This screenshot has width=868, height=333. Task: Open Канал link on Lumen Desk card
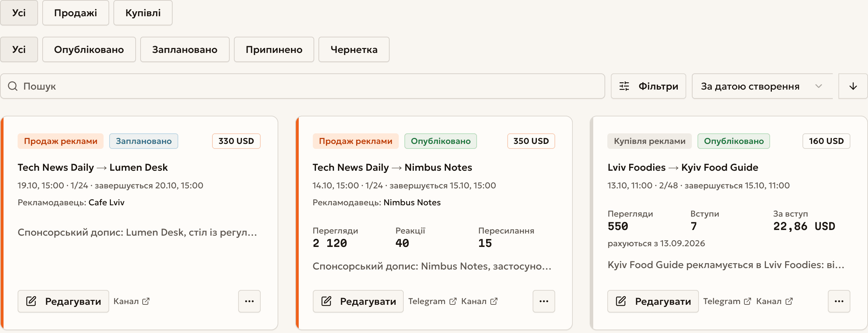[131, 301]
